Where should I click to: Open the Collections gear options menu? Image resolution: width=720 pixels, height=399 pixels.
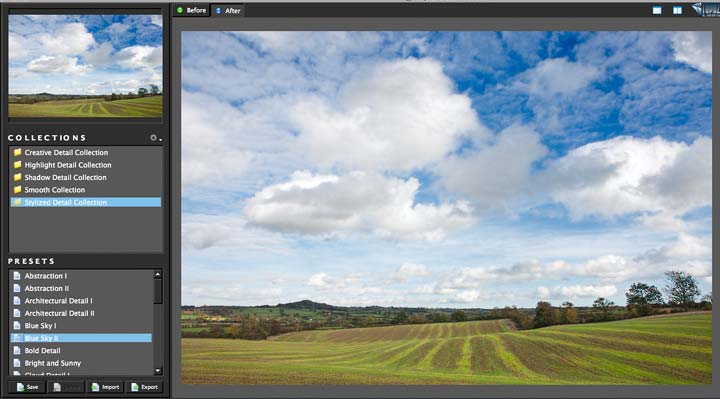click(x=155, y=138)
